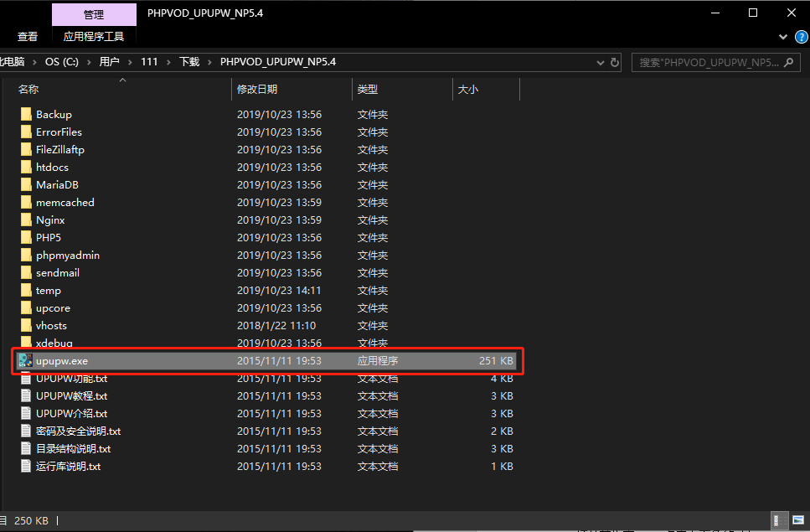Click the 目录结构说明.txt document icon
Viewport: 810px width, 532px height.
click(x=26, y=448)
